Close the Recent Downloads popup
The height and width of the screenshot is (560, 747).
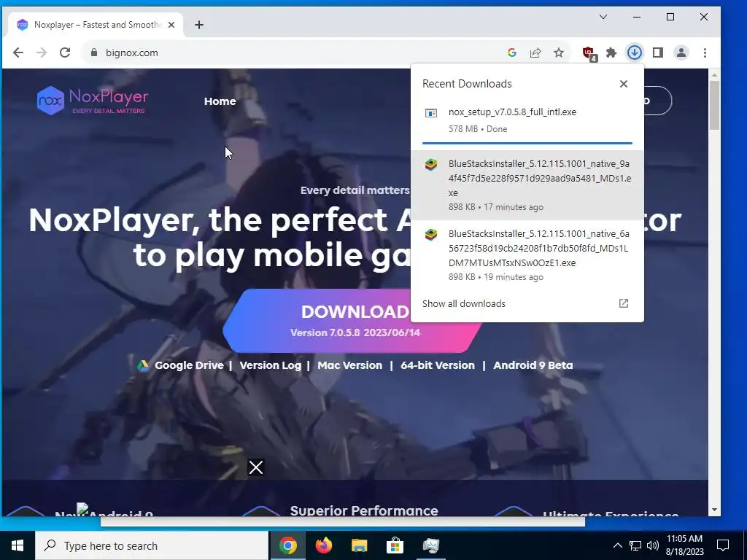coord(624,84)
